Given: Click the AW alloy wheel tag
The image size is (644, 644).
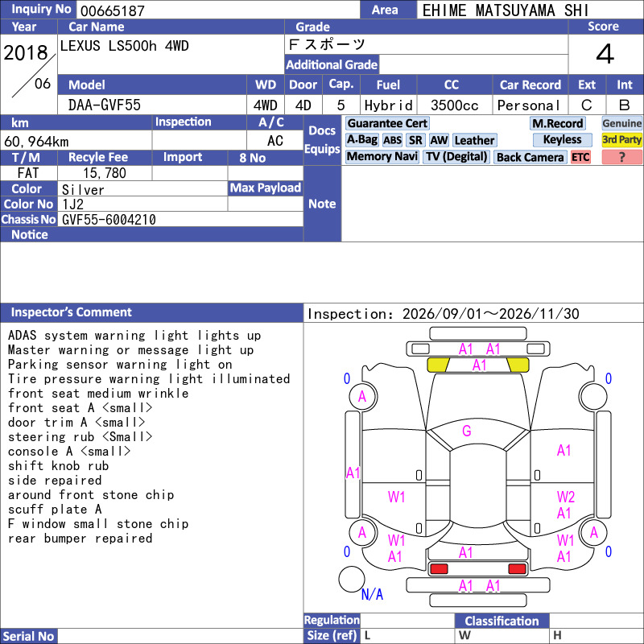Looking at the screenshot, I should click(x=439, y=140).
